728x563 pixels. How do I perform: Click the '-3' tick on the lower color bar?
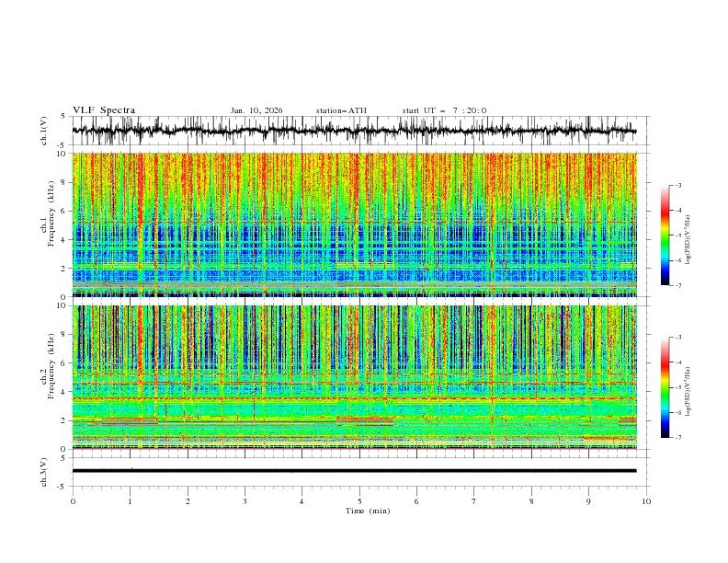click(677, 338)
